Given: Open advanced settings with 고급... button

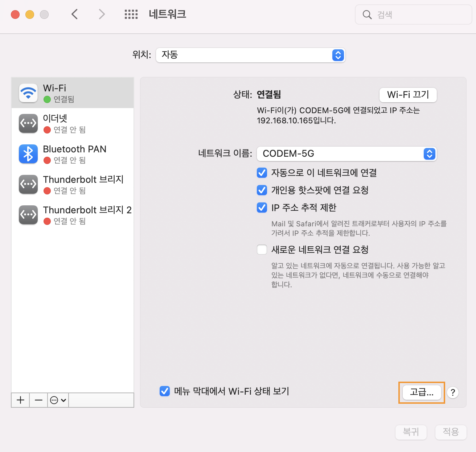Looking at the screenshot, I should coord(422,393).
